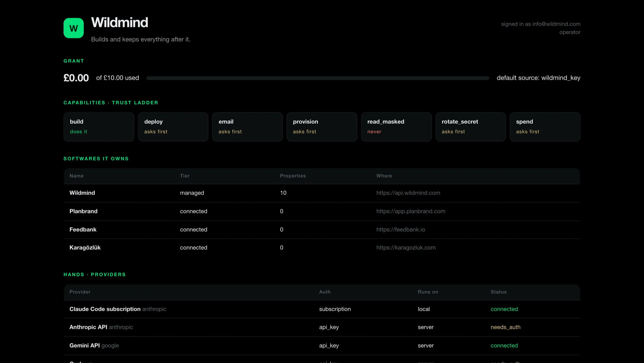This screenshot has height=363, width=644.
Task: Click the Where column header
Action: coord(384,176)
